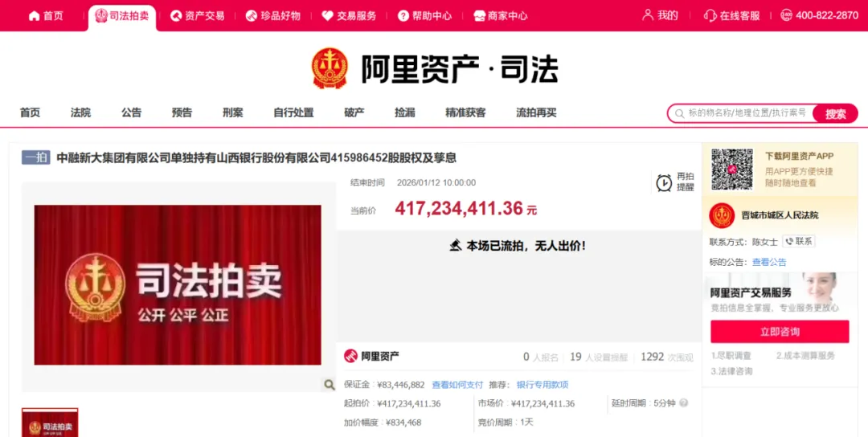This screenshot has height=437, width=868.
Task: Open 预告 in the sub navigation
Action: tap(182, 112)
